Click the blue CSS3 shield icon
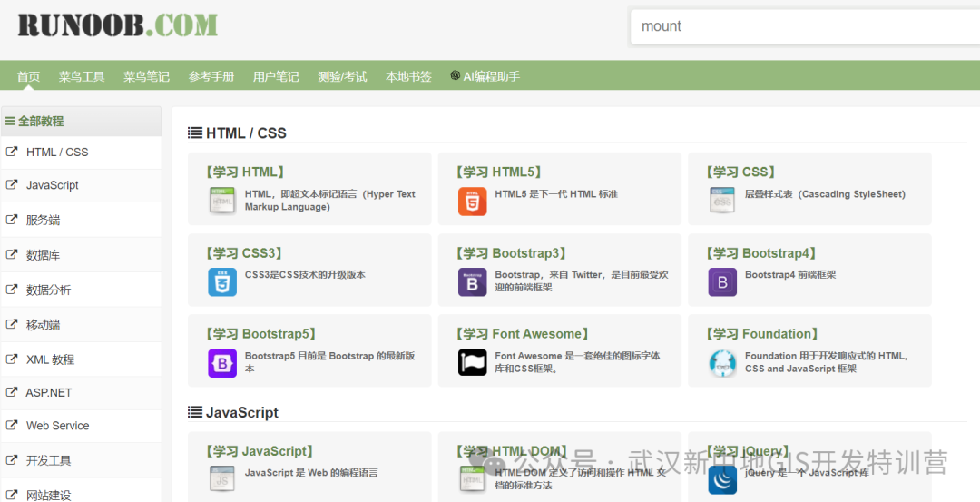The height and width of the screenshot is (502, 980). click(222, 282)
